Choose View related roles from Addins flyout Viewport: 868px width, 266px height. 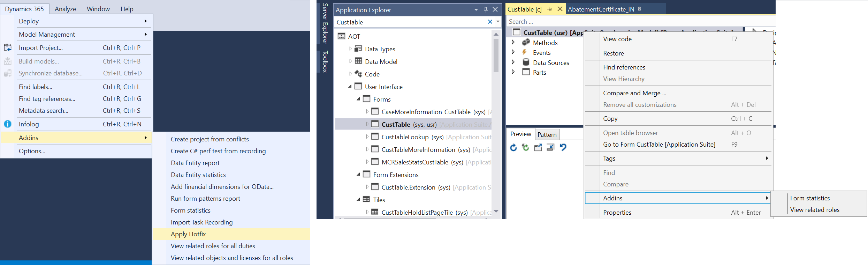(819, 210)
